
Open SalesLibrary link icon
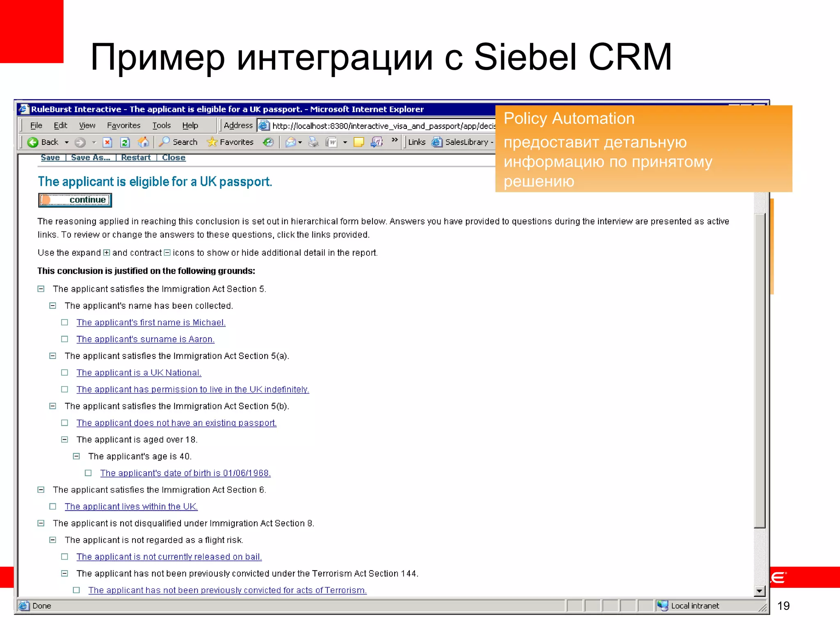point(437,142)
